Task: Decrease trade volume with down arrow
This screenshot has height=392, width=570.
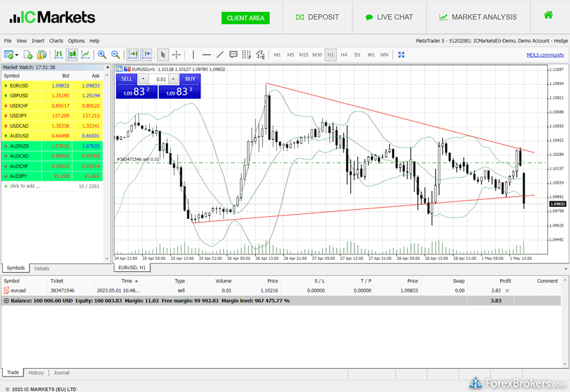Action: (x=143, y=79)
